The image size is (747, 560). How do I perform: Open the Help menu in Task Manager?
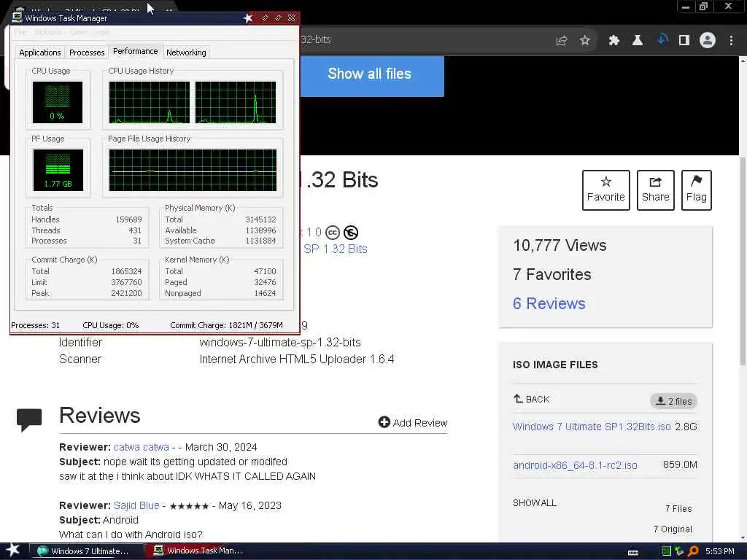(102, 32)
